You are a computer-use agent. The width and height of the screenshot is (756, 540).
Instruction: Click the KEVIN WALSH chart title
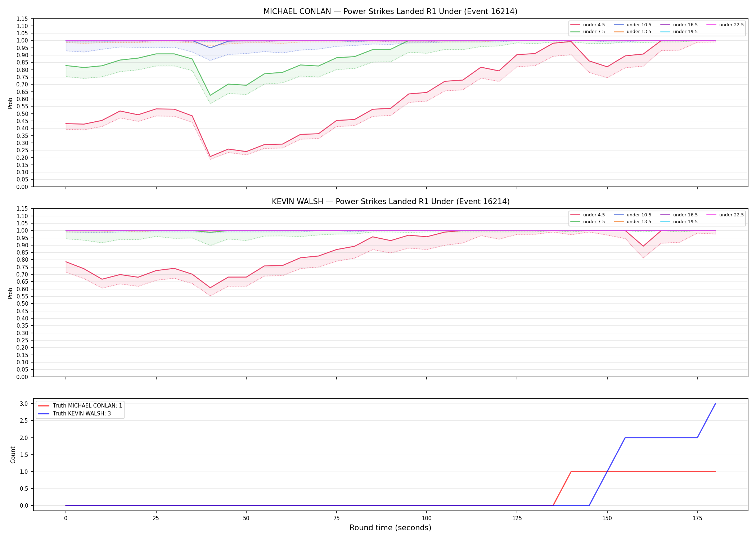[391, 202]
